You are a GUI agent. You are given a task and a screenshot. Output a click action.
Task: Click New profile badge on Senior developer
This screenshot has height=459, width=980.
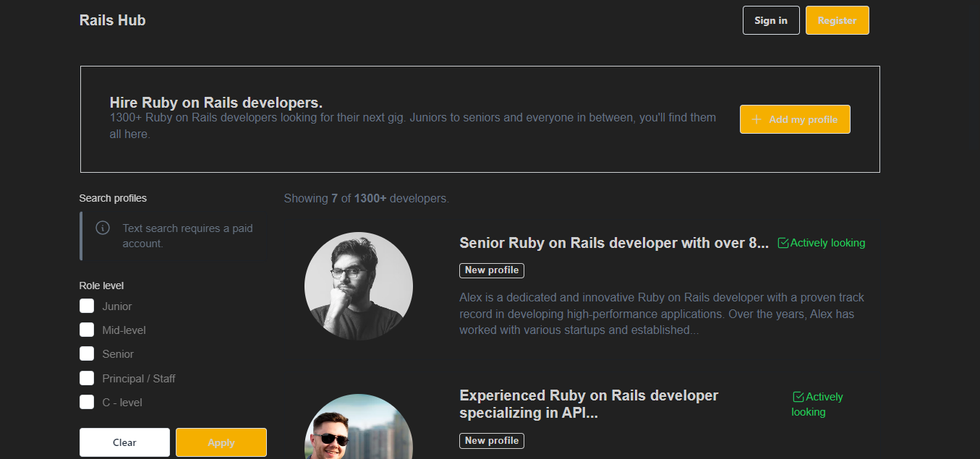(492, 270)
